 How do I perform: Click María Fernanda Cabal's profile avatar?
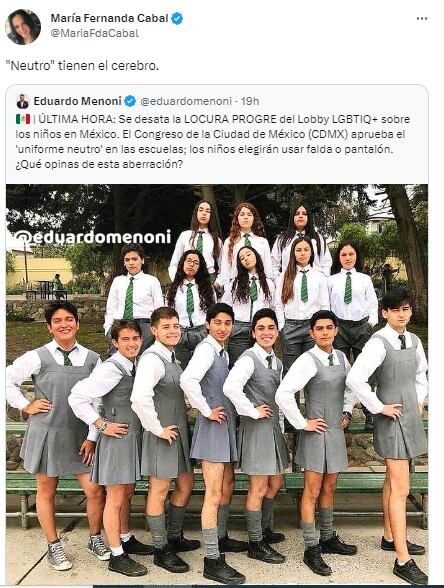click(x=23, y=27)
